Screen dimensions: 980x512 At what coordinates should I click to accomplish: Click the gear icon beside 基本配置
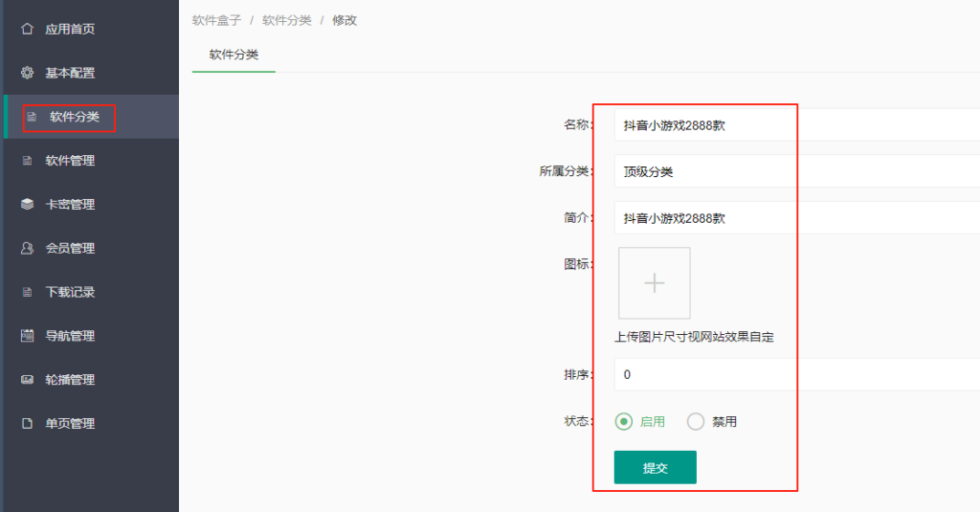point(27,73)
